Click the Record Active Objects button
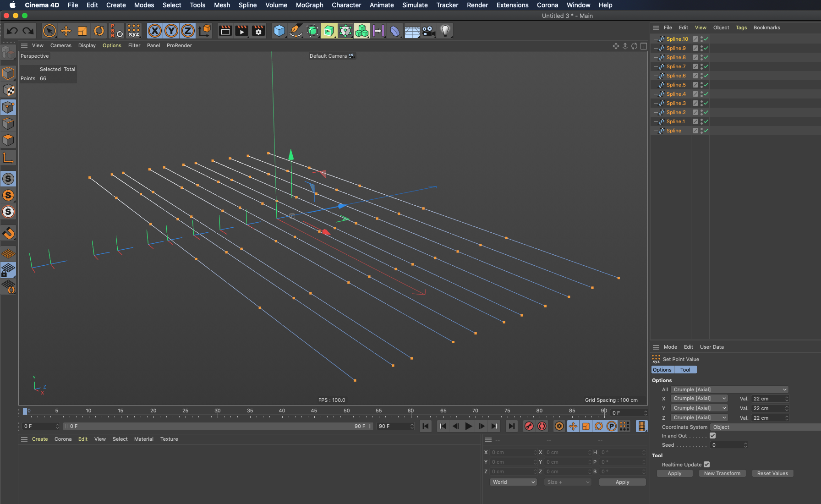Viewport: 821px width, 504px height. (529, 426)
